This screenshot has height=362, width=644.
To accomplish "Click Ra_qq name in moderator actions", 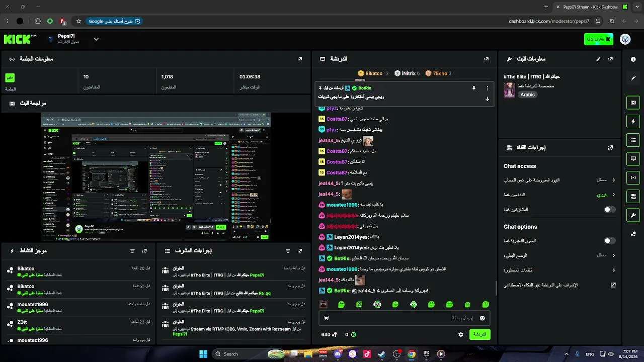I will point(265,293).
